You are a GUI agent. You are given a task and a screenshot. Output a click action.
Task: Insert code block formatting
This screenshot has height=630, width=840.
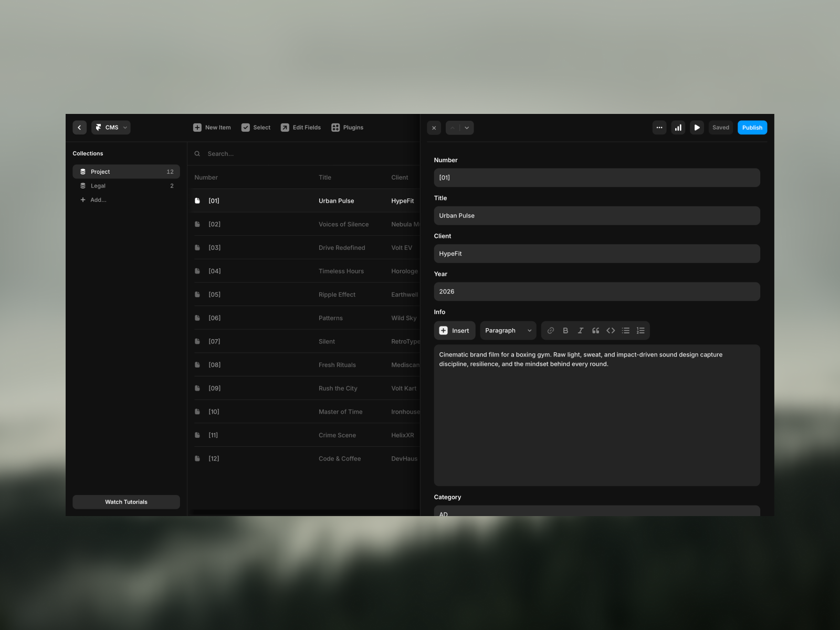611,331
